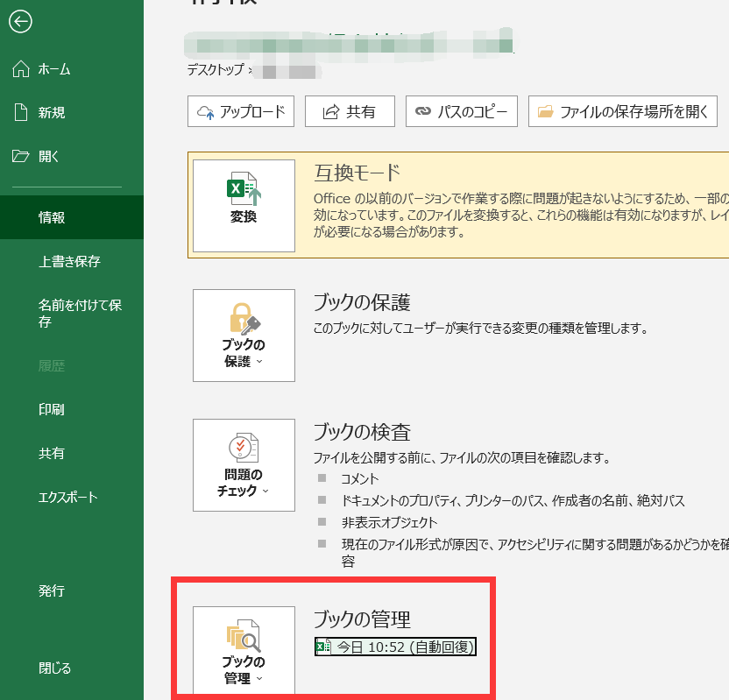Click the share arrow icon
This screenshot has width=729, height=700.
(331, 112)
